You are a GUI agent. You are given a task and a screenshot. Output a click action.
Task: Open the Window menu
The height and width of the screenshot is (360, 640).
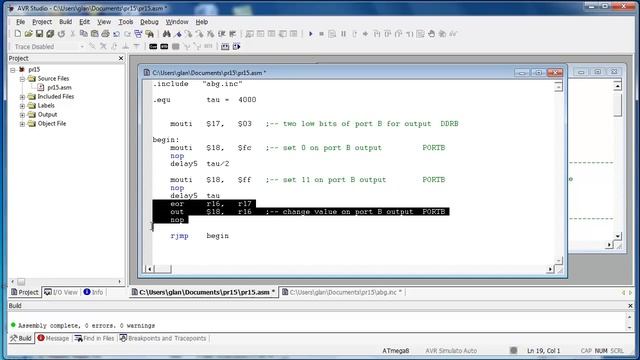pos(177,22)
